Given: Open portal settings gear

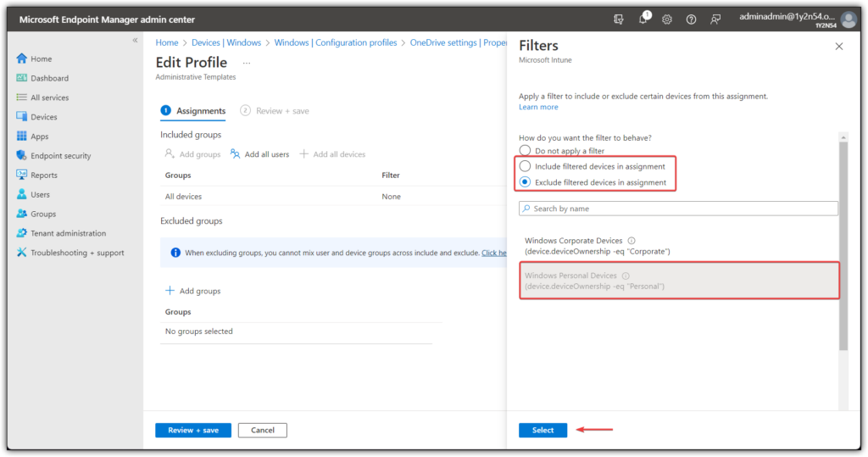Looking at the screenshot, I should [667, 20].
